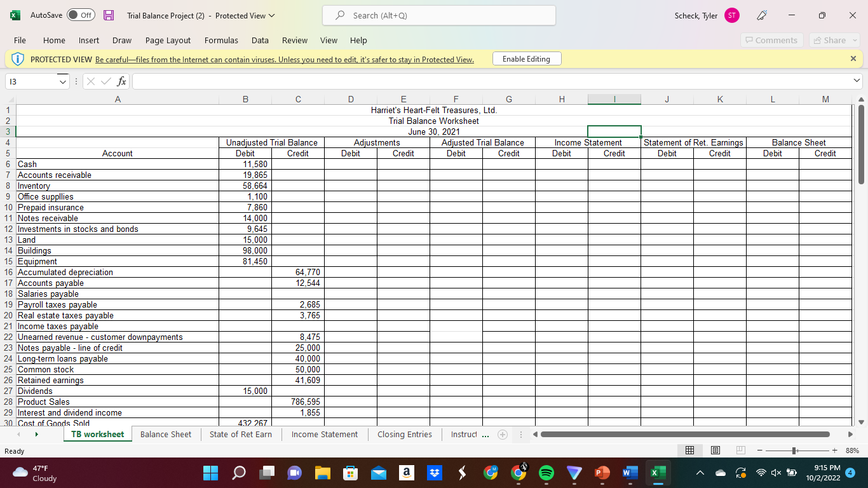
Task: Switch to Page Break Preview icon
Action: pos(740,451)
